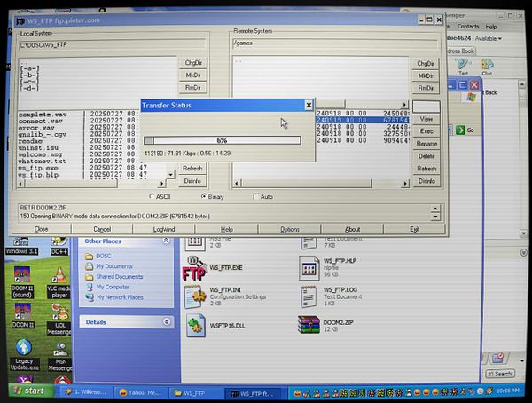Click the remote MkDir button
Screen dimensions: 532x403
pyautogui.click(x=426, y=75)
